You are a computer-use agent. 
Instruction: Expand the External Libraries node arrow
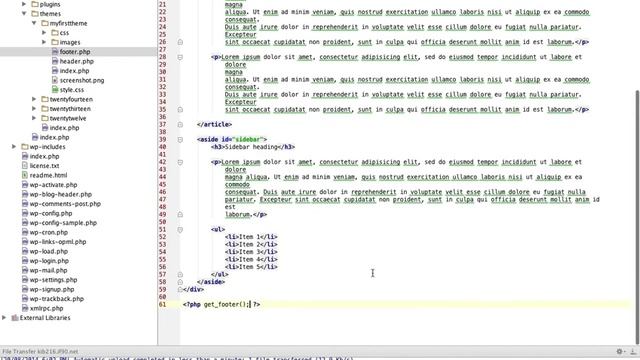click(4, 318)
